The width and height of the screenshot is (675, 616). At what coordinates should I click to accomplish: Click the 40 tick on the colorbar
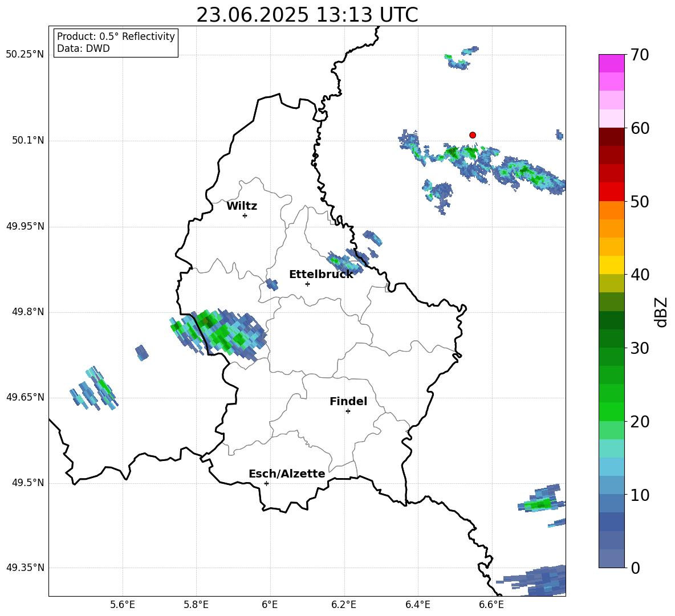click(x=640, y=275)
